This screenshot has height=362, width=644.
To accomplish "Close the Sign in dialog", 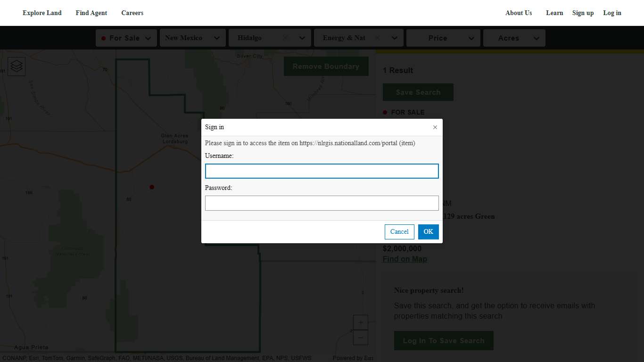I will pos(435,127).
